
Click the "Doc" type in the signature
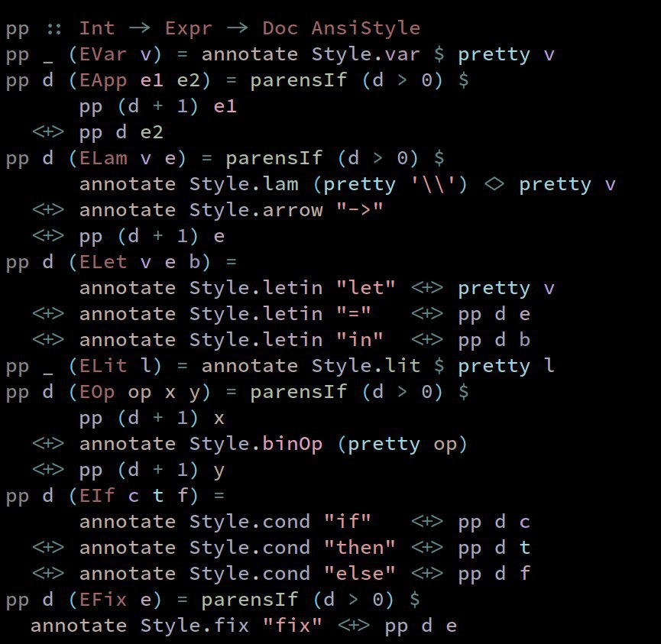(280, 28)
